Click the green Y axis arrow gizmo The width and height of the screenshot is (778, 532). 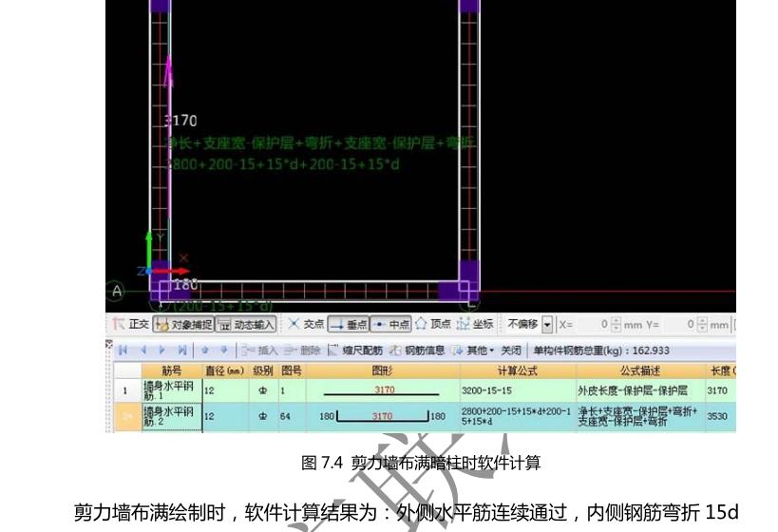tap(149, 250)
